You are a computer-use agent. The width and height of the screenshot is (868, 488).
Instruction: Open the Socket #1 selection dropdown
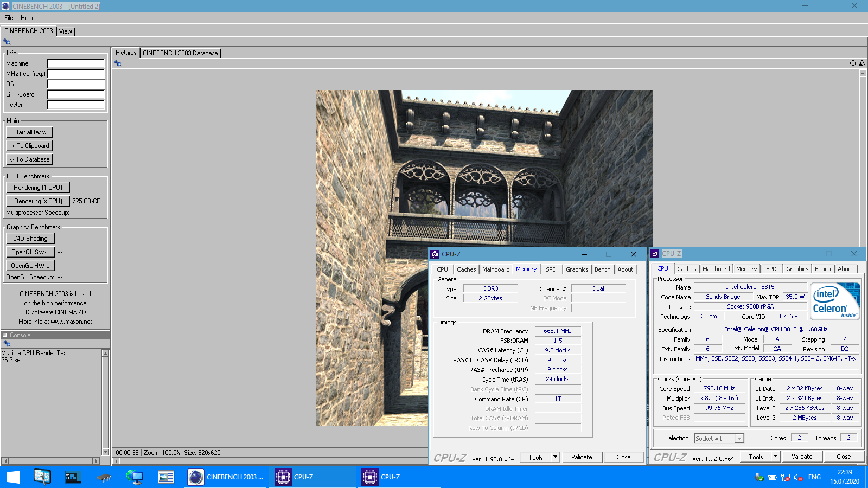739,439
